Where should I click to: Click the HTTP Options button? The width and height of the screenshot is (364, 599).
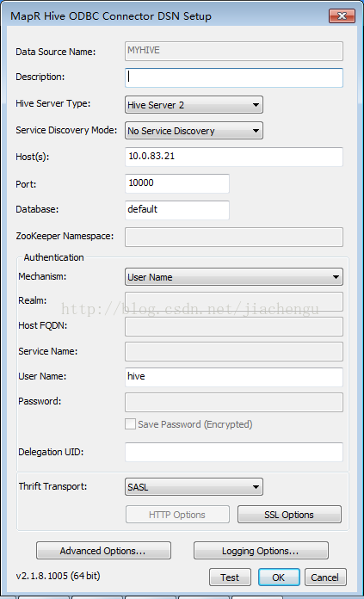point(177,515)
